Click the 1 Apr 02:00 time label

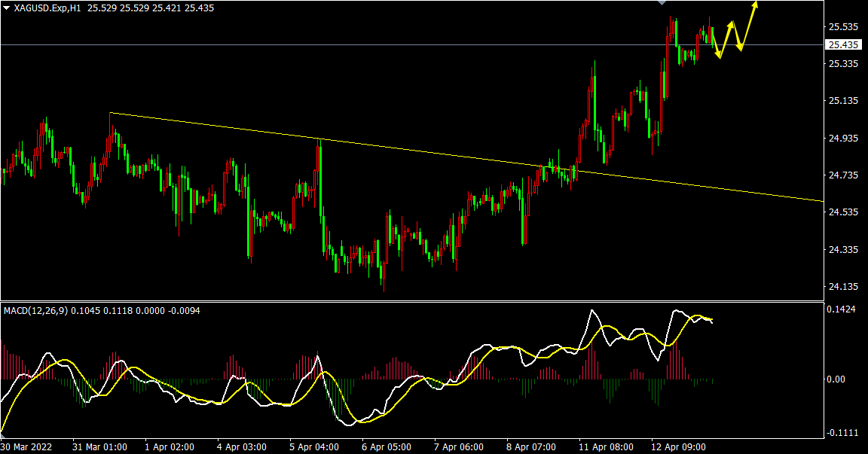168,446
